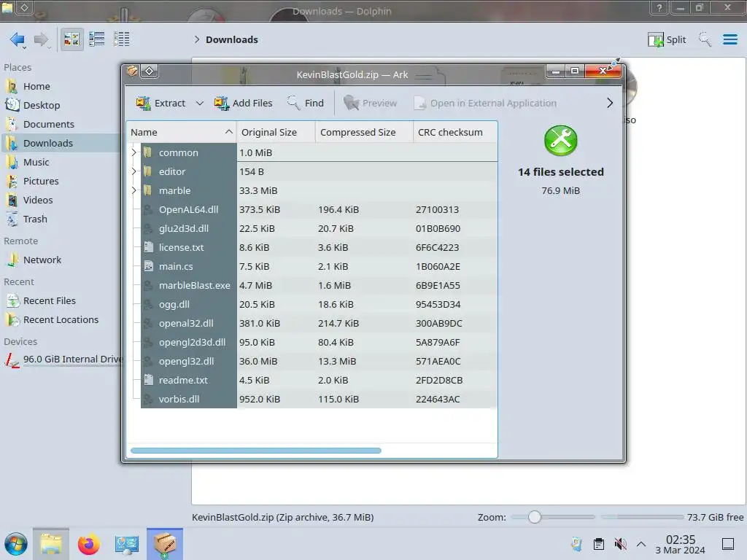Open Videos in Places panel
This screenshot has height=560, width=747.
tap(61, 201)
